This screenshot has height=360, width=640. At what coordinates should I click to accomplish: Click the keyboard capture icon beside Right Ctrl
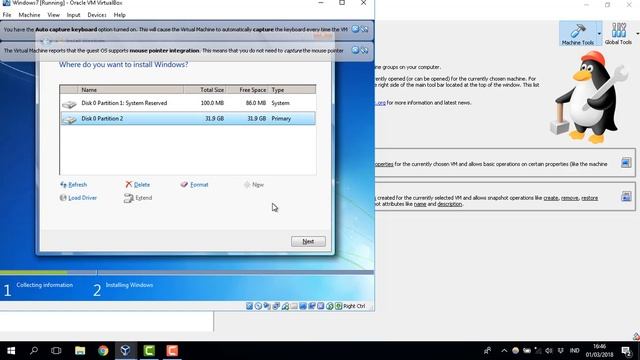tap(338, 306)
